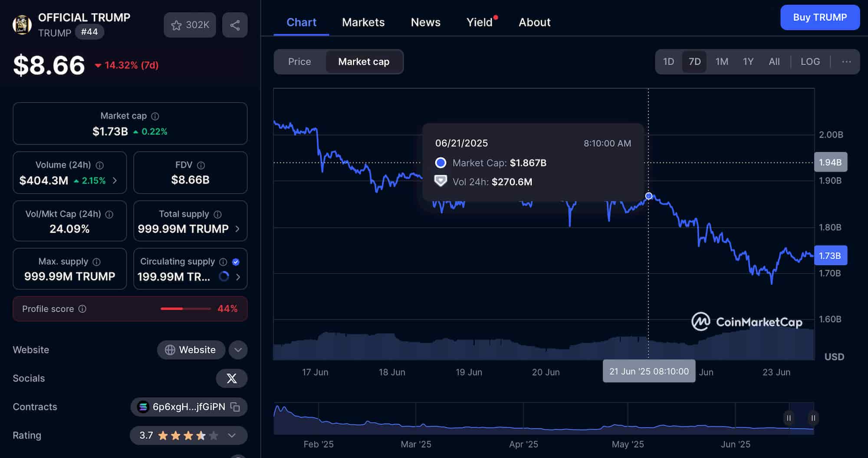Open the Website link button
The image size is (868, 458).
point(191,350)
